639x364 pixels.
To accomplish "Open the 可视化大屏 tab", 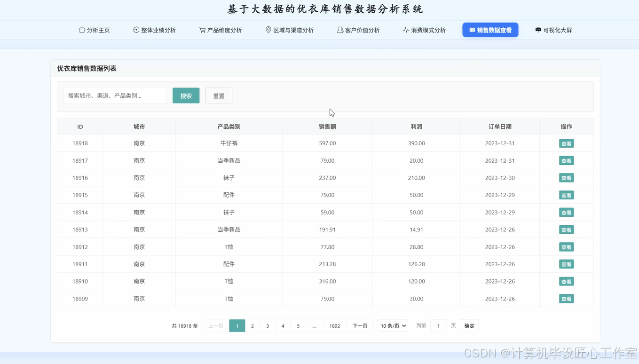I will tap(554, 30).
